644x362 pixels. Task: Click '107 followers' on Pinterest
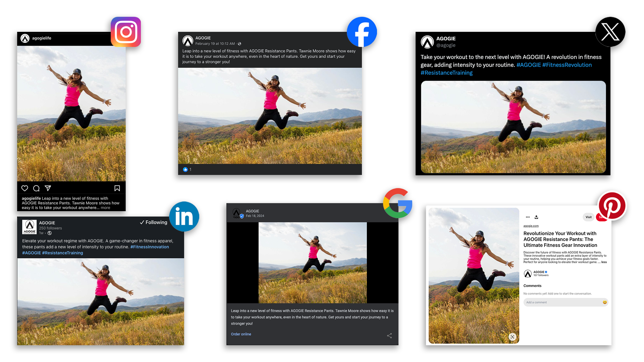(541, 276)
